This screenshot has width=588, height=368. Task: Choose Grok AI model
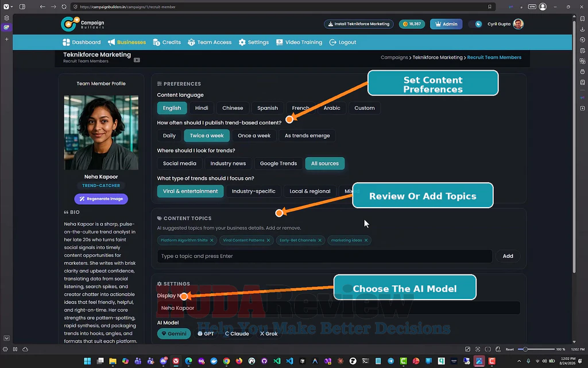pyautogui.click(x=269, y=334)
